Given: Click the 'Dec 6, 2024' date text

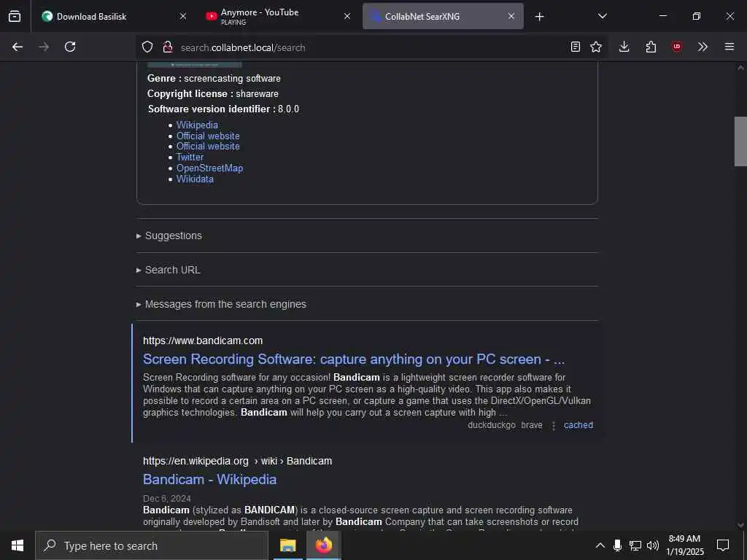Looking at the screenshot, I should tap(167, 499).
